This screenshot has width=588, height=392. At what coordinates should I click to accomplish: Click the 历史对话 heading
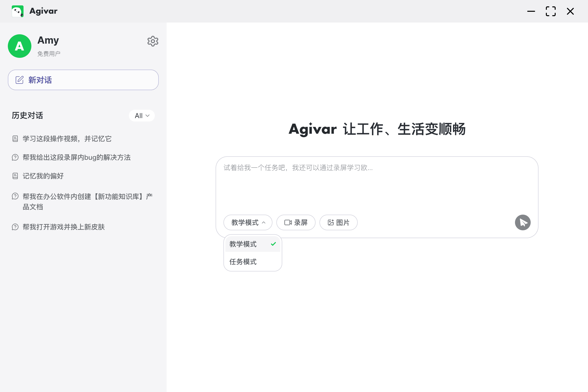pos(27,115)
